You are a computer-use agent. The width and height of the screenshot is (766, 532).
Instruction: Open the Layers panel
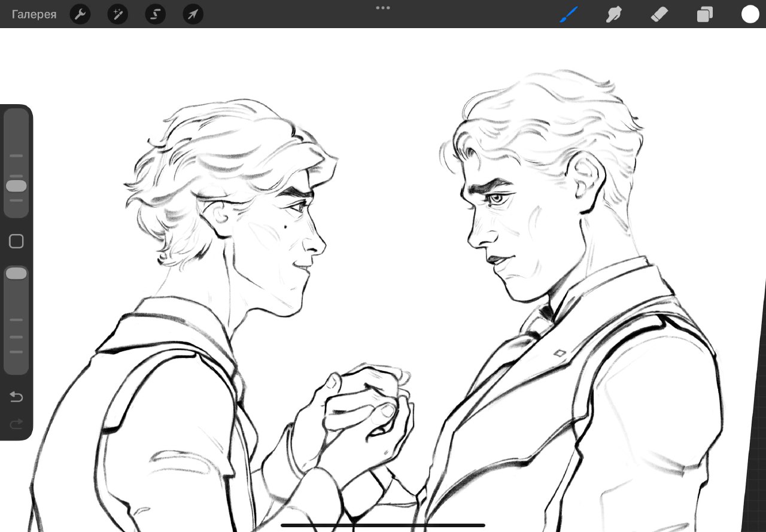705,14
